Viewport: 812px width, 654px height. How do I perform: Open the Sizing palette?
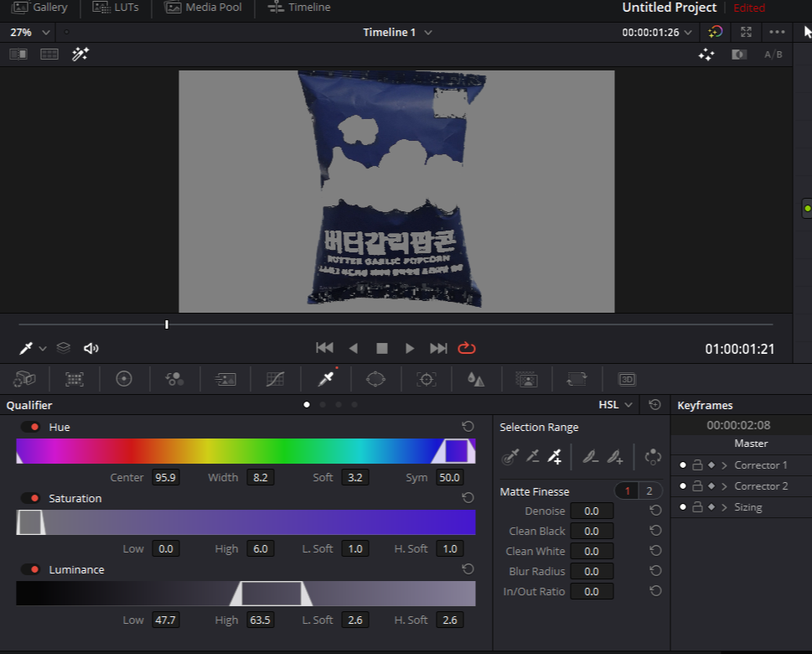577,379
